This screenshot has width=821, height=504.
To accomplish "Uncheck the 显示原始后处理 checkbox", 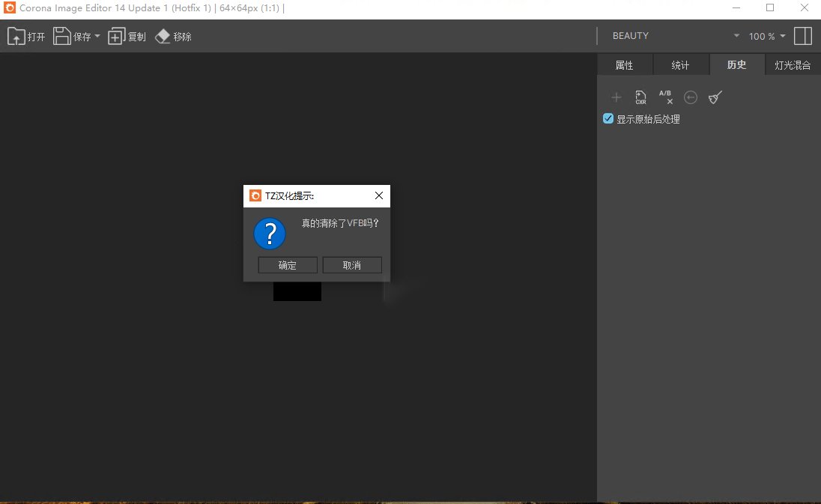I will coord(608,119).
